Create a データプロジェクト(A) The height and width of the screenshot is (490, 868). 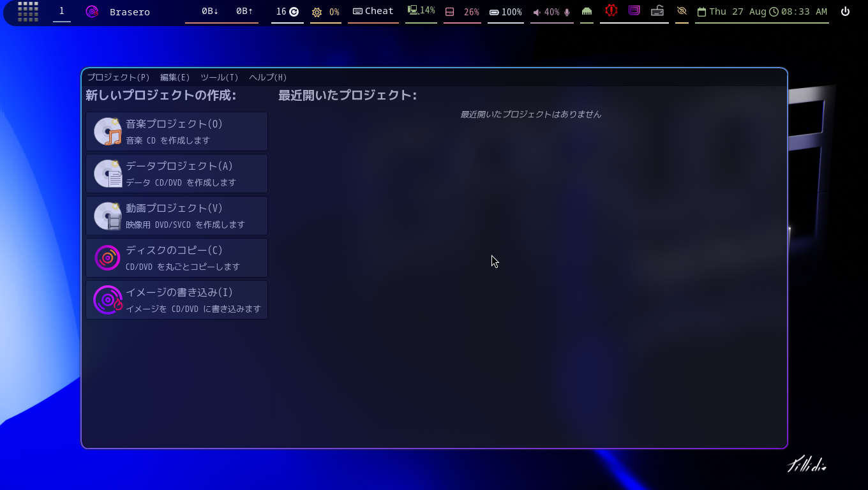177,174
